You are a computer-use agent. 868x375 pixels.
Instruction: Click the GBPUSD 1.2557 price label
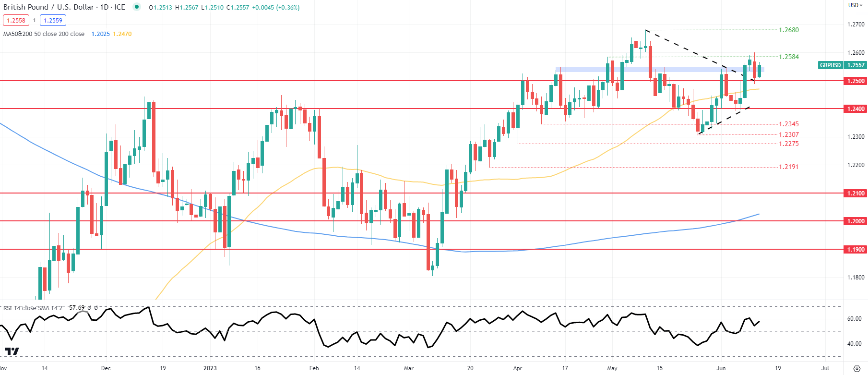842,65
